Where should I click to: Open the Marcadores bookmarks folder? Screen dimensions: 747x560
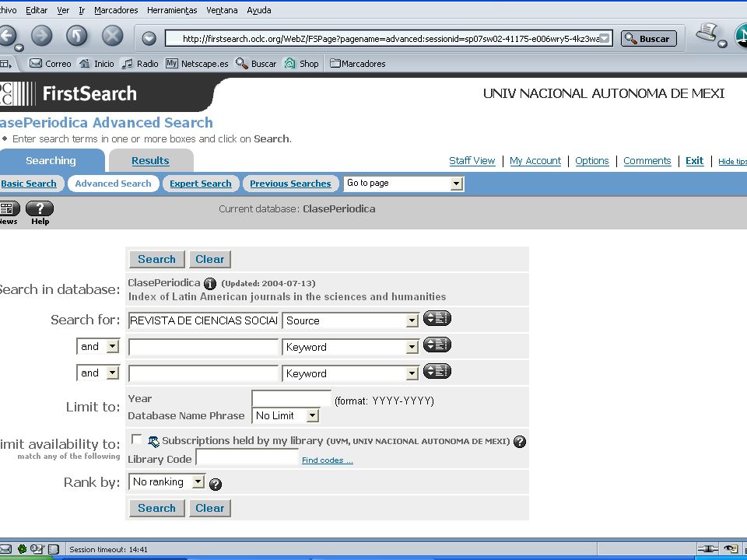(358, 63)
